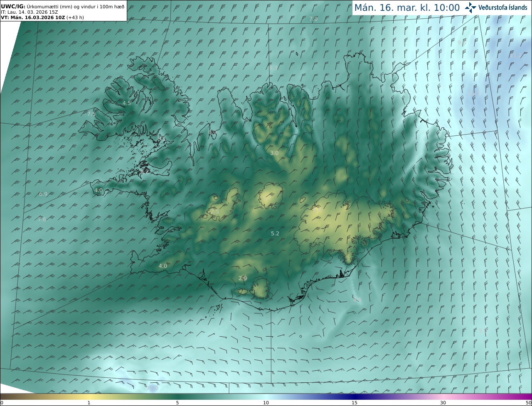532x406 pixels.
Task: Click the 2.9 value near the south coast
Action: (x=243, y=278)
